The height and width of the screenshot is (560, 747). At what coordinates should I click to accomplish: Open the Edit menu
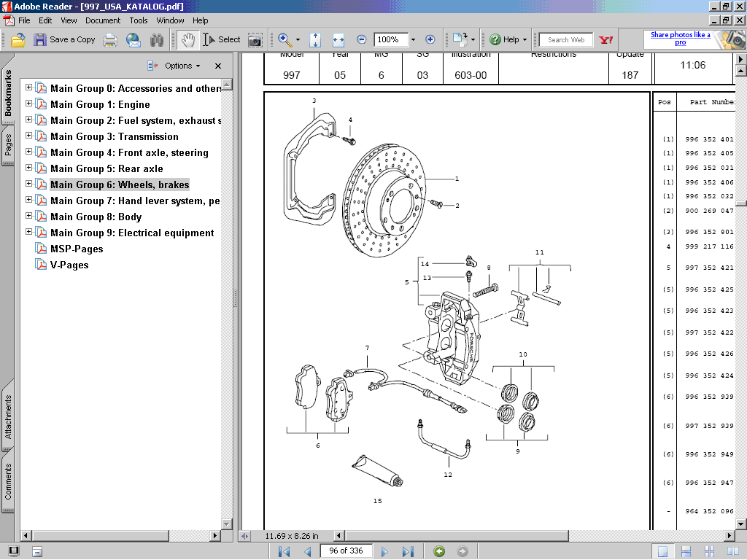click(45, 20)
